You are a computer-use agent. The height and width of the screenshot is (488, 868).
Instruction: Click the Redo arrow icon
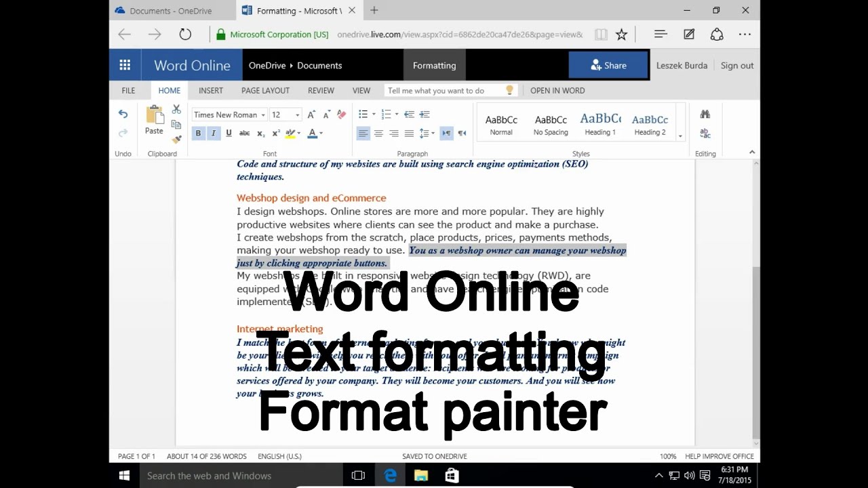(123, 133)
